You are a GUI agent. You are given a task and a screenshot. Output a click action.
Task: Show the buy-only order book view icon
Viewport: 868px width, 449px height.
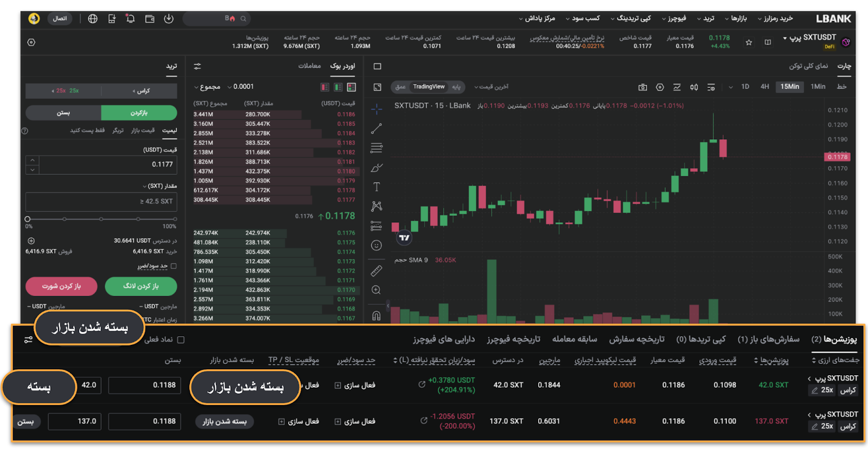[x=338, y=87]
